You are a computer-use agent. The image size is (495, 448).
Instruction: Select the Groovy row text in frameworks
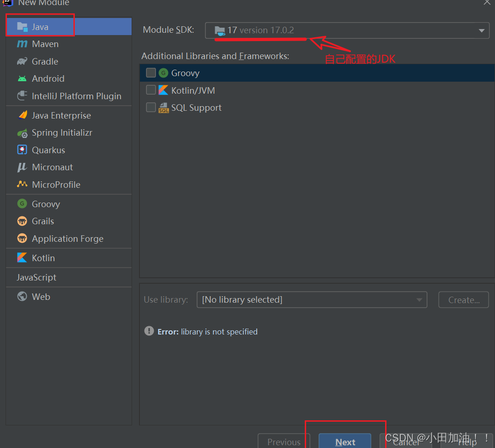[x=185, y=73]
